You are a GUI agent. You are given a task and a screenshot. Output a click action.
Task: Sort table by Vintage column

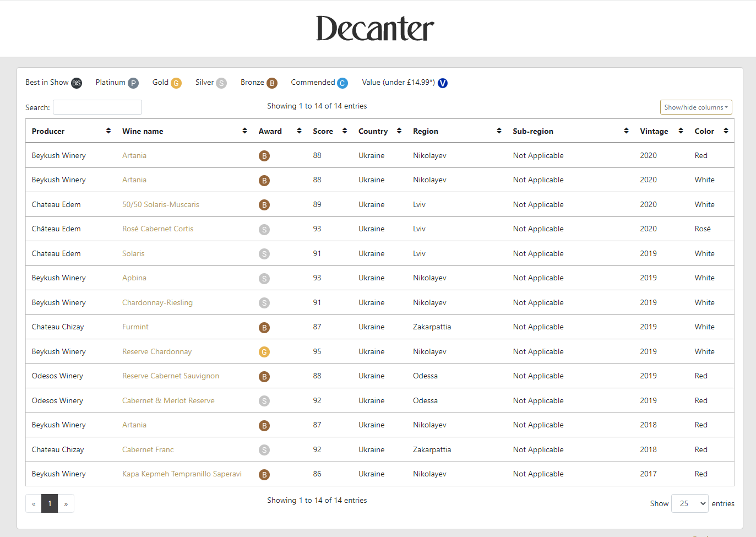tap(661, 131)
